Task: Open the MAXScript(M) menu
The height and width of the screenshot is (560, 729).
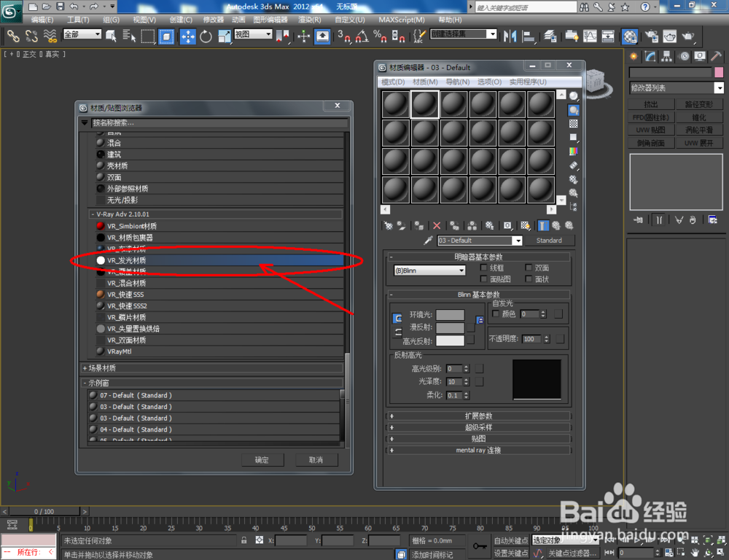Action: 402,20
